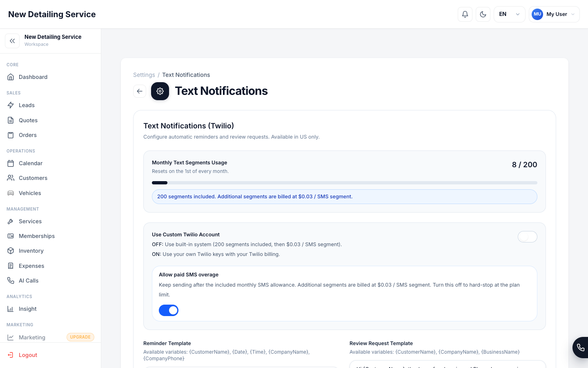This screenshot has height=368, width=588.
Task: Click the Calendar icon in the sidebar
Action: click(x=11, y=163)
